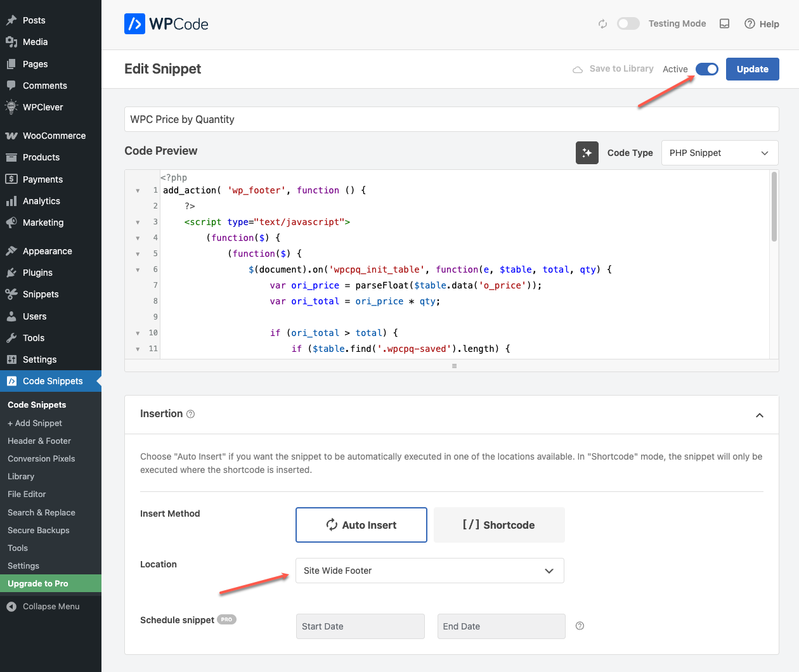Click the Posts pin icon in sidebar
This screenshot has width=799, height=672.
pyautogui.click(x=11, y=20)
